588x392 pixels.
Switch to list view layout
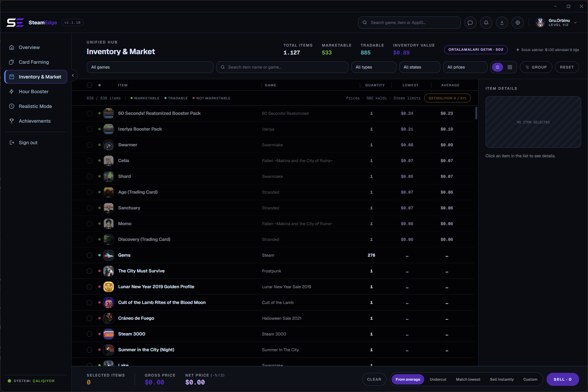point(498,67)
